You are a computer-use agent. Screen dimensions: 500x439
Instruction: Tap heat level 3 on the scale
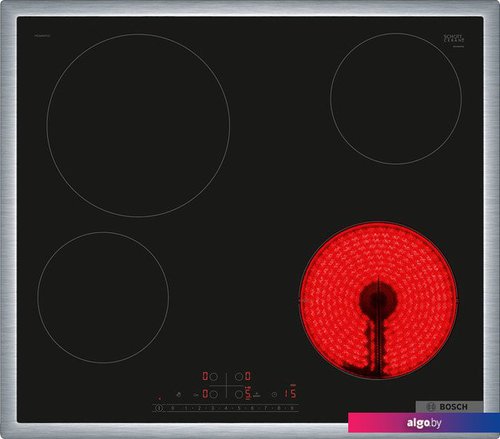(x=213, y=408)
